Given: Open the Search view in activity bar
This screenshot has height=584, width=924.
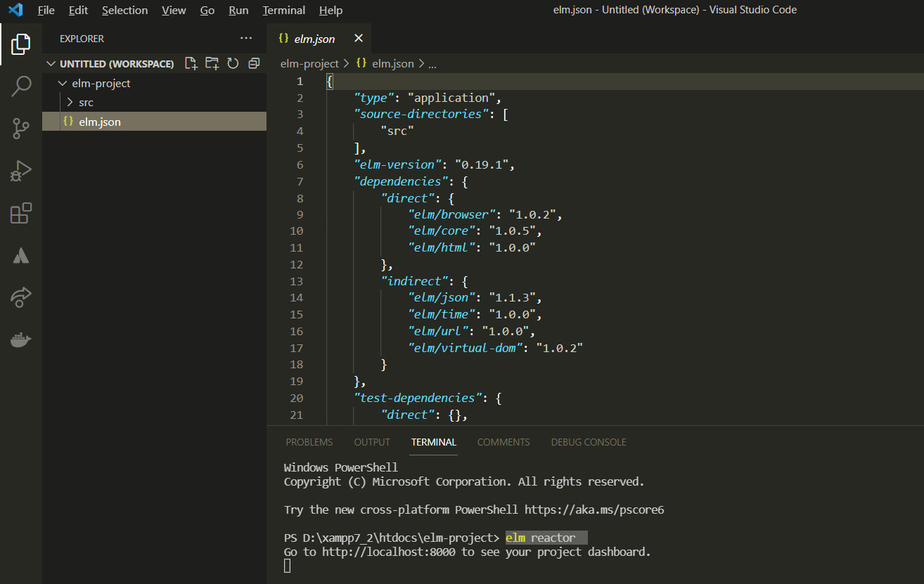Looking at the screenshot, I should tap(20, 86).
